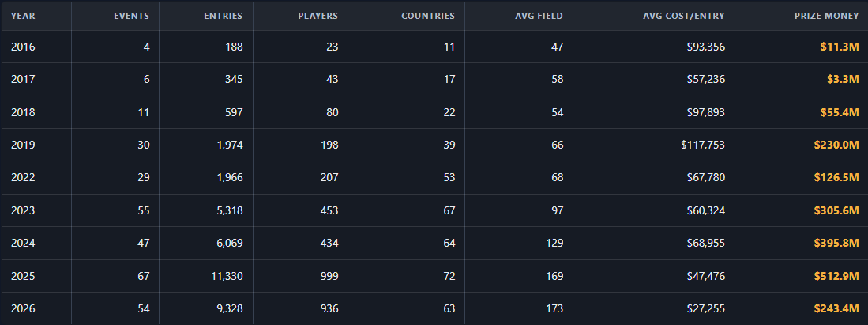Sort by the YEAR column header
This screenshot has height=325, width=868.
pos(23,16)
